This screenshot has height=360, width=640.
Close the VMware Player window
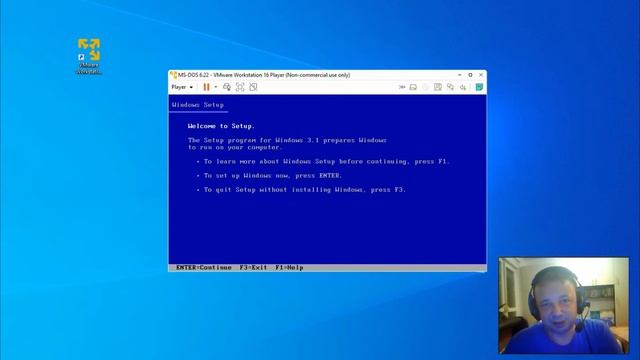point(481,75)
